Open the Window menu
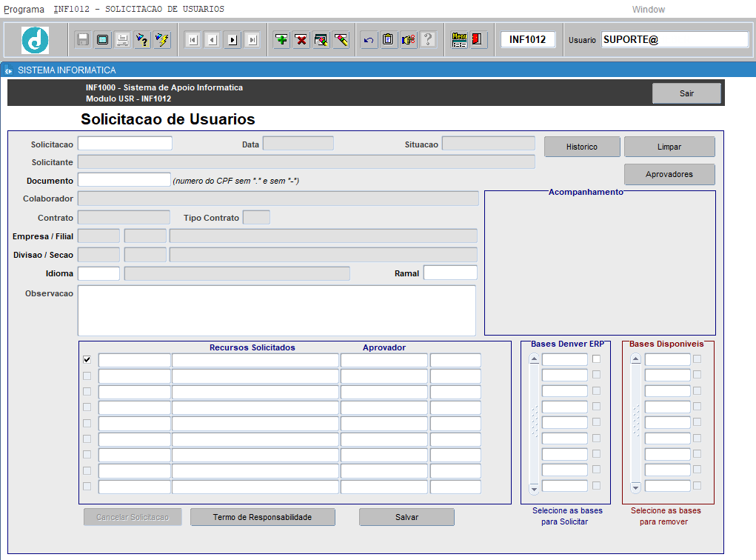Image resolution: width=756 pixels, height=560 pixels. [x=648, y=9]
